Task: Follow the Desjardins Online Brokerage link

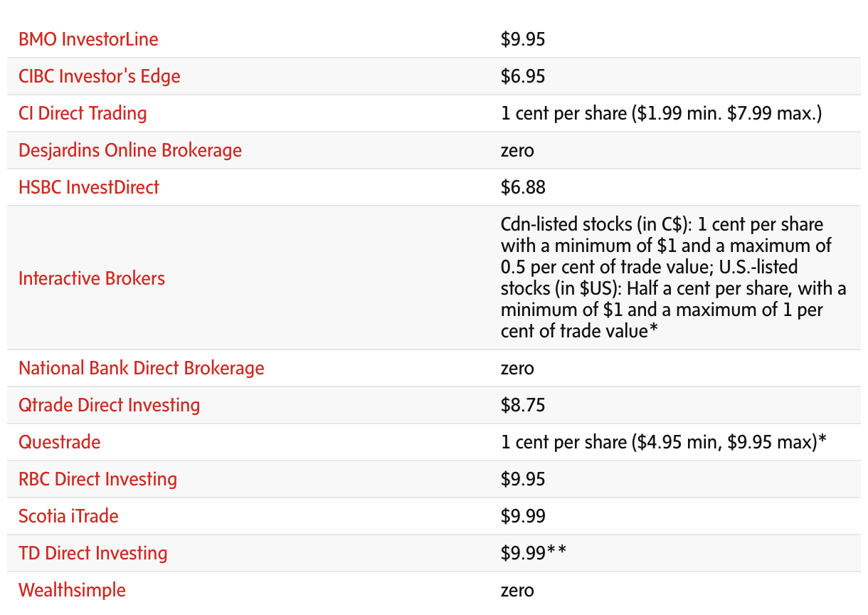Action: (x=130, y=150)
